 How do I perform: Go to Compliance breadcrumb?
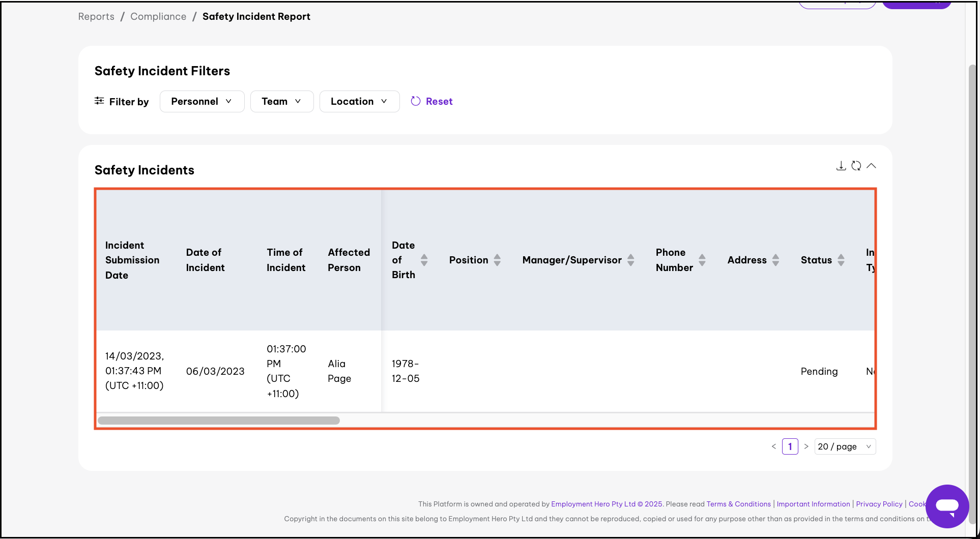tap(158, 17)
